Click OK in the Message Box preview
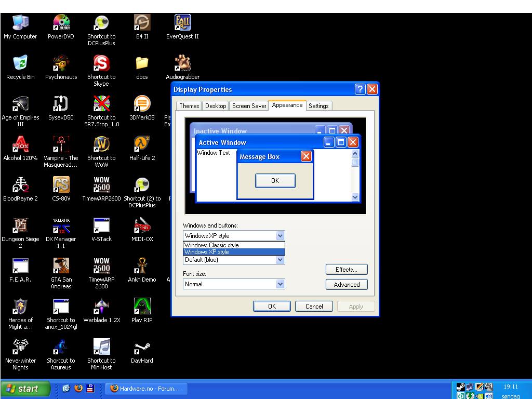This screenshot has height=399, width=532. point(275,180)
